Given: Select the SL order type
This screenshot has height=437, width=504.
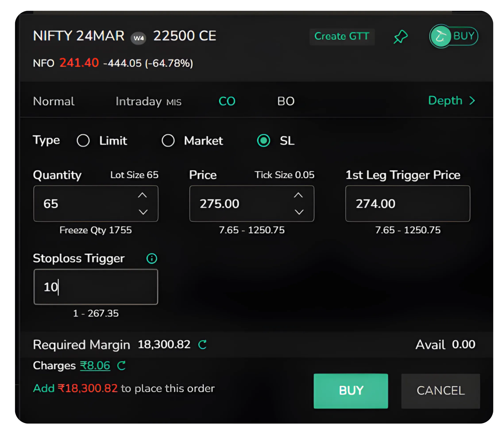Looking at the screenshot, I should (x=263, y=140).
